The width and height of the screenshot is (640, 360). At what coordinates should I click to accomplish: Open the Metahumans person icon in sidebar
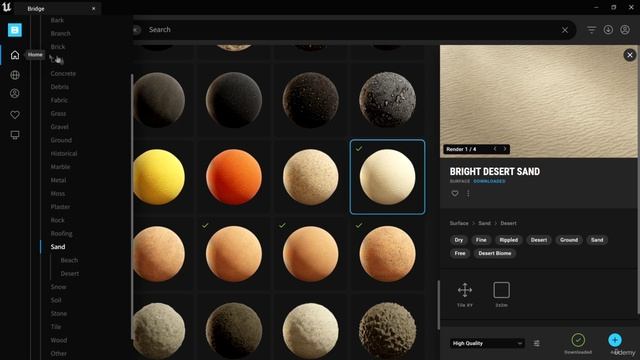tap(15, 93)
